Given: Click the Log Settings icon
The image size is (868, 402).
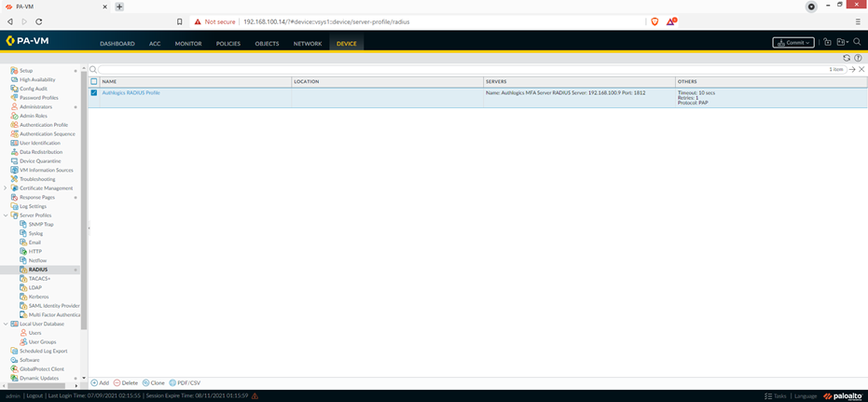Looking at the screenshot, I should pos(14,206).
